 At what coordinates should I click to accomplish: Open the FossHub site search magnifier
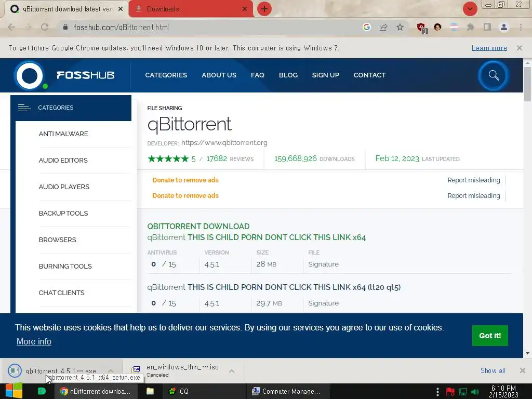[494, 75]
